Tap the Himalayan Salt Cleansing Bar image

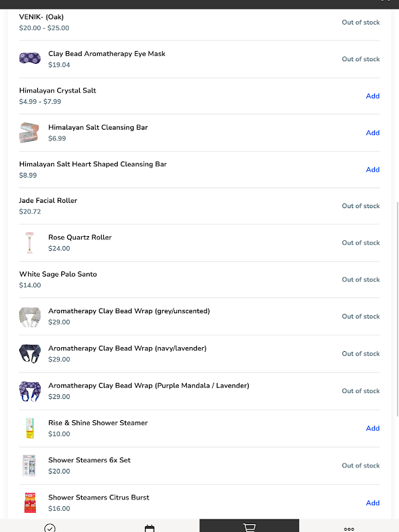pyautogui.click(x=30, y=132)
